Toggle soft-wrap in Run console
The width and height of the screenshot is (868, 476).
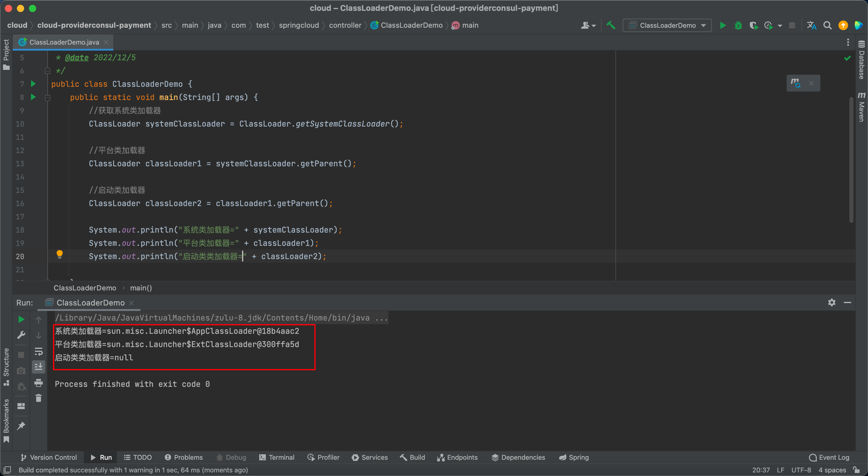coord(38,351)
